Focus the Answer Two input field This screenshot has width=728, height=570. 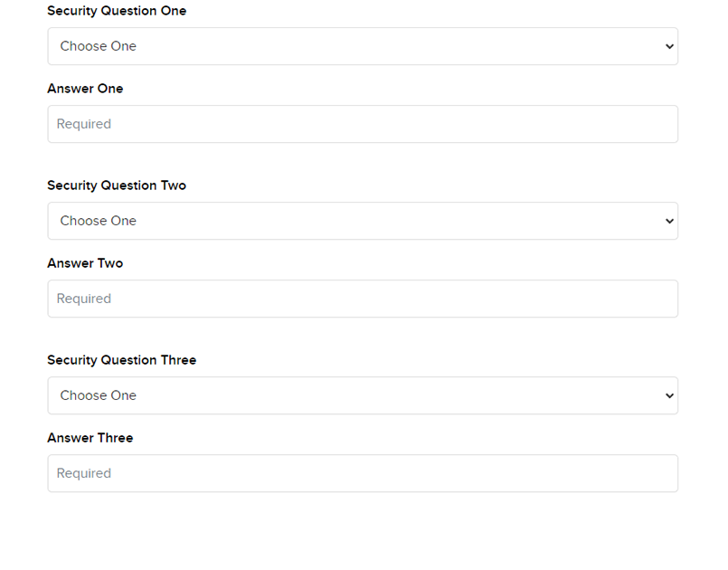coord(362,299)
